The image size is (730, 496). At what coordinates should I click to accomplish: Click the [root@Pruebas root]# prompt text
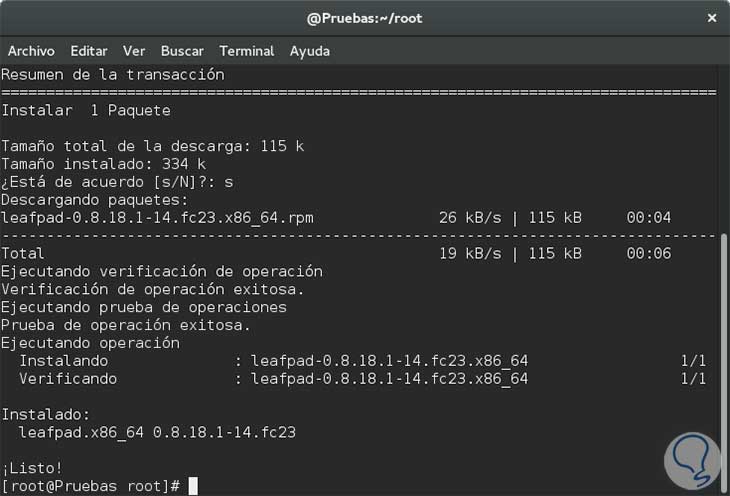coord(90,486)
